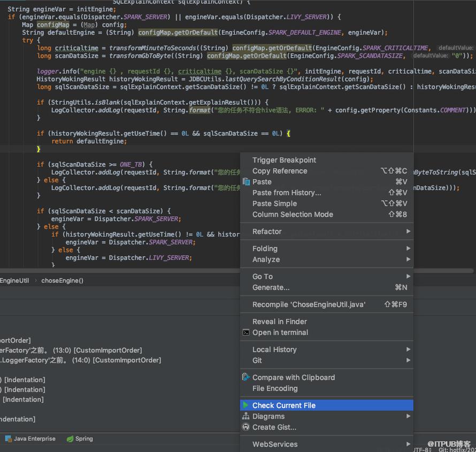Click the Compare with Clipboard icon
This screenshot has width=476, height=452.
246,378
